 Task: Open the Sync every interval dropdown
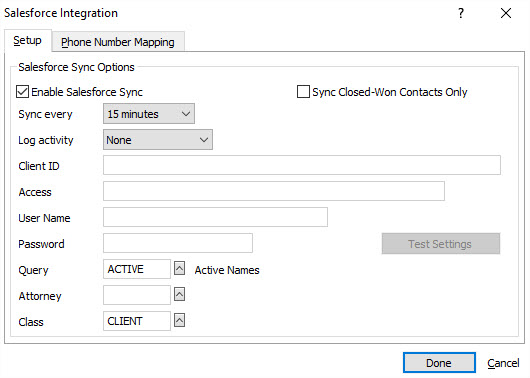[x=149, y=114]
